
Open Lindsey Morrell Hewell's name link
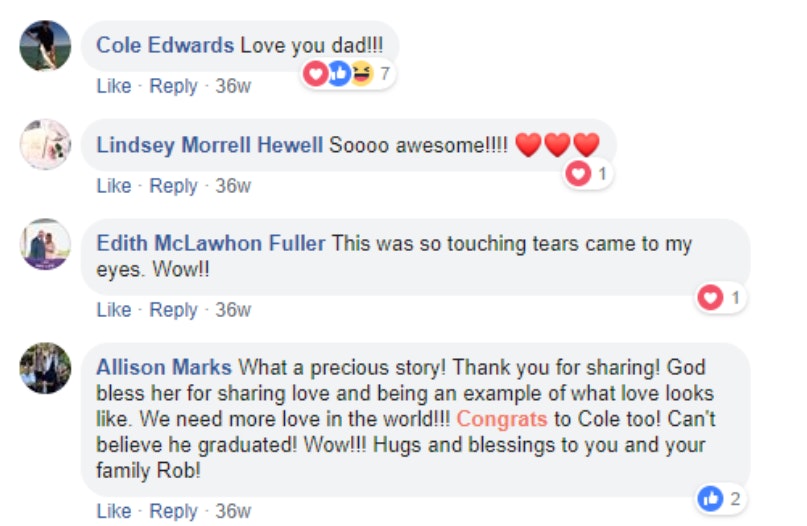210,145
